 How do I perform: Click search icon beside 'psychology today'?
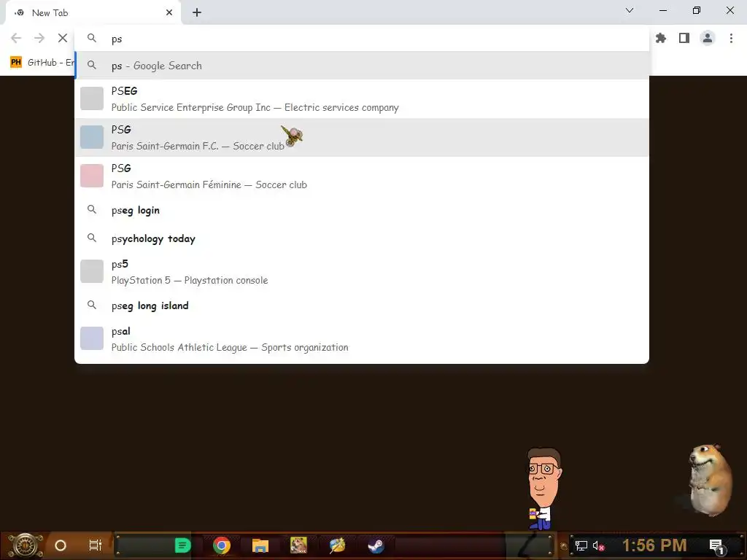point(92,238)
